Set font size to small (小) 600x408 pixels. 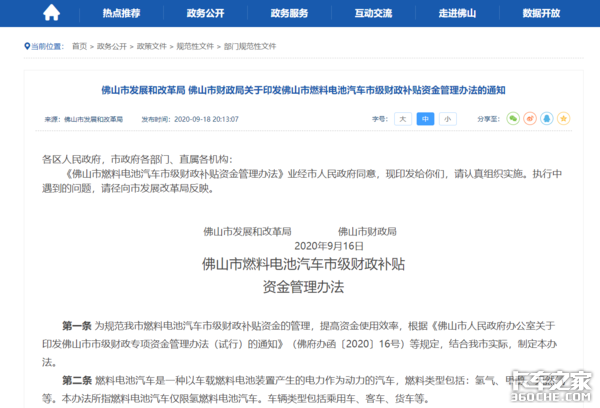click(x=447, y=118)
